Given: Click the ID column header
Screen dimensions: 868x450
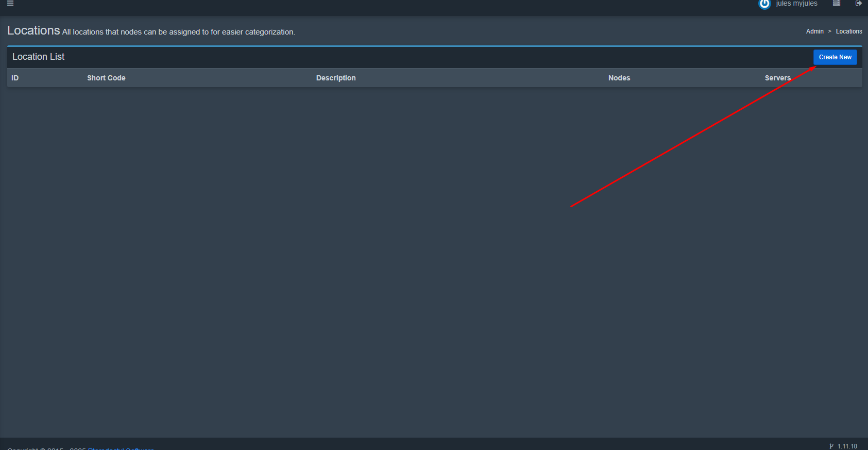Looking at the screenshot, I should pos(15,78).
